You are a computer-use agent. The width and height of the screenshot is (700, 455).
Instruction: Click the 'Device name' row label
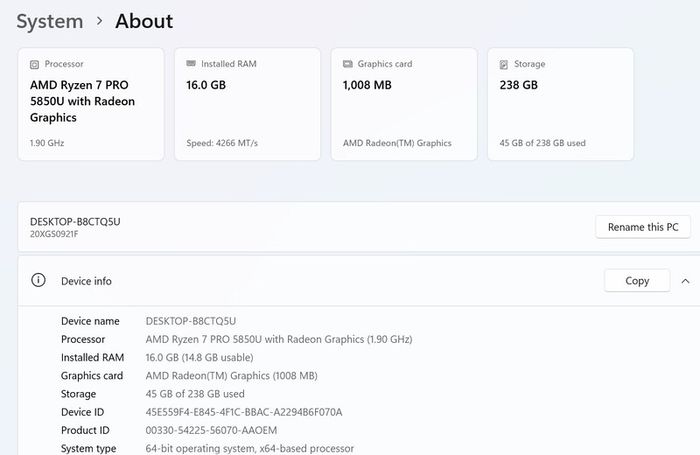coord(90,321)
